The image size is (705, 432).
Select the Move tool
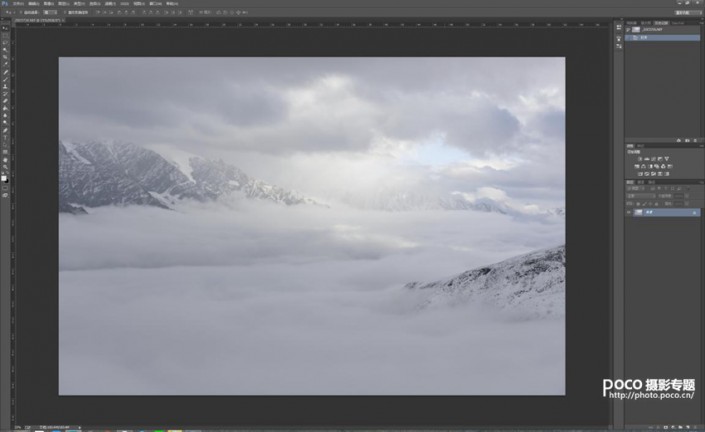[x=5, y=38]
